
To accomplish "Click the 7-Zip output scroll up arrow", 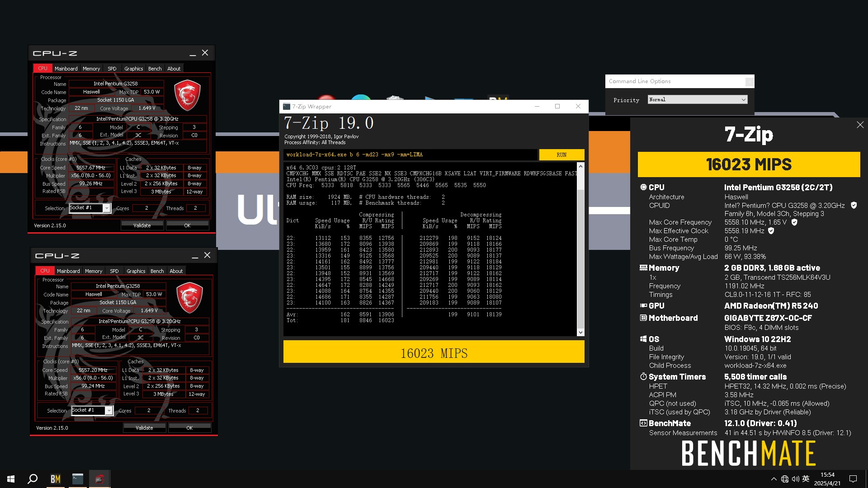I will [580, 167].
